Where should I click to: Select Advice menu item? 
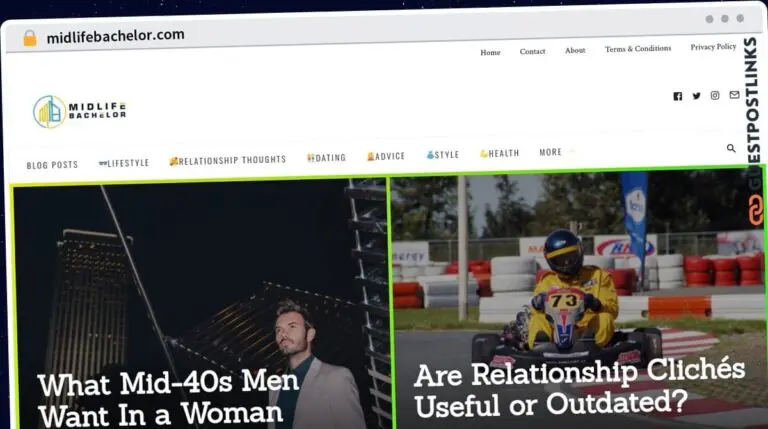point(386,156)
